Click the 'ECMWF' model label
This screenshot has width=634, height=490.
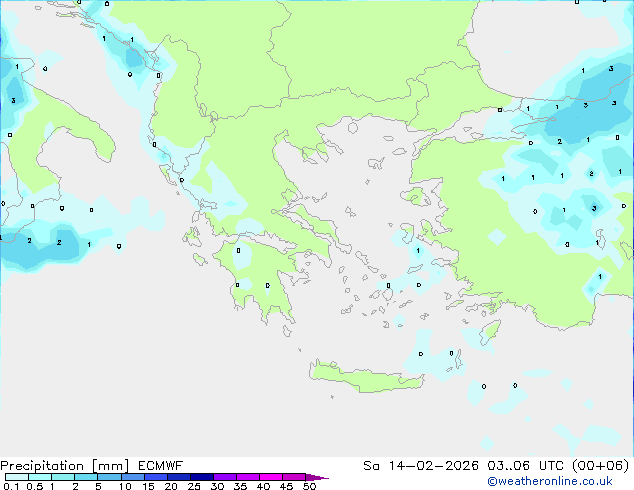(x=161, y=466)
